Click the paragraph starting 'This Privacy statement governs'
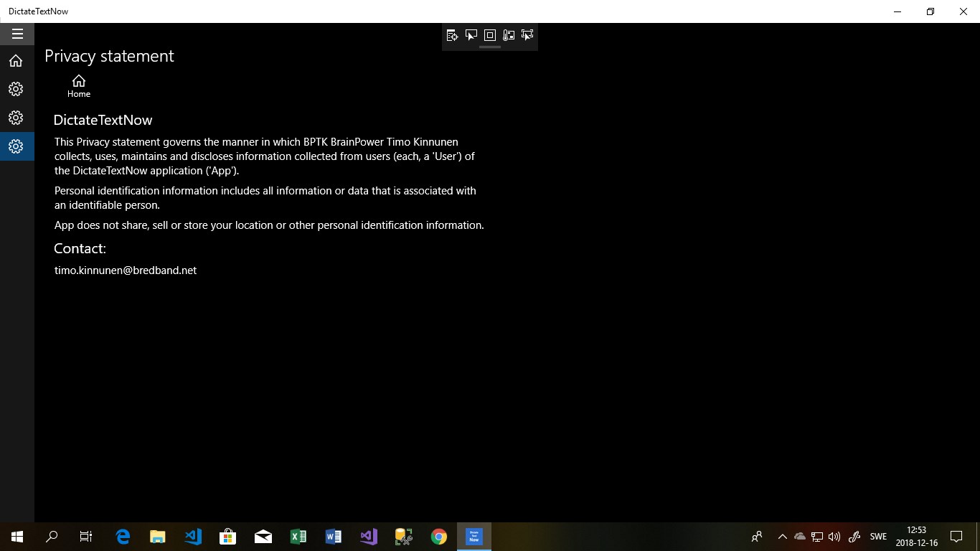 [x=265, y=156]
